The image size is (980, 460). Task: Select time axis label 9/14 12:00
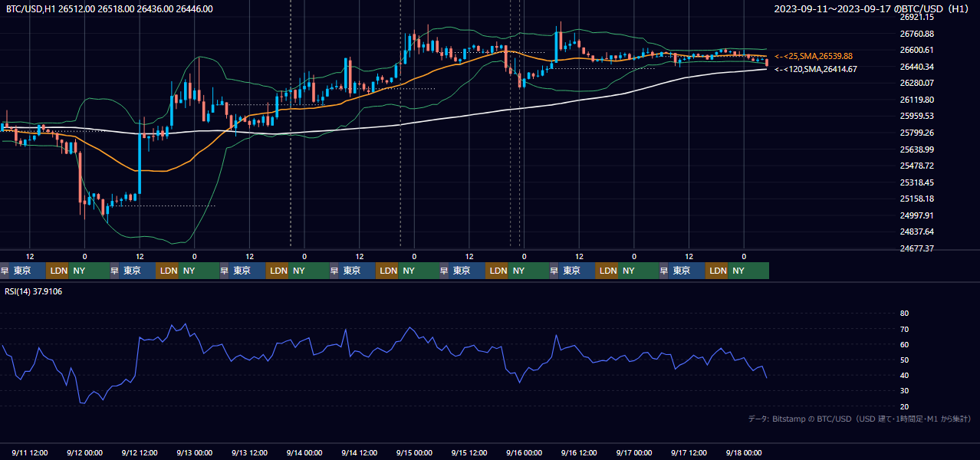click(360, 452)
